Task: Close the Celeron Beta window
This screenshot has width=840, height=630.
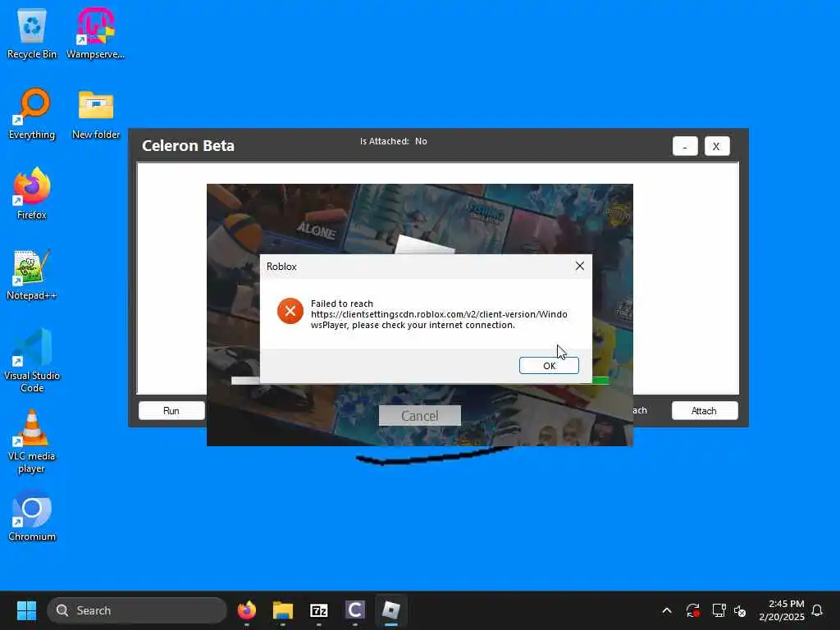Action: pyautogui.click(x=717, y=146)
